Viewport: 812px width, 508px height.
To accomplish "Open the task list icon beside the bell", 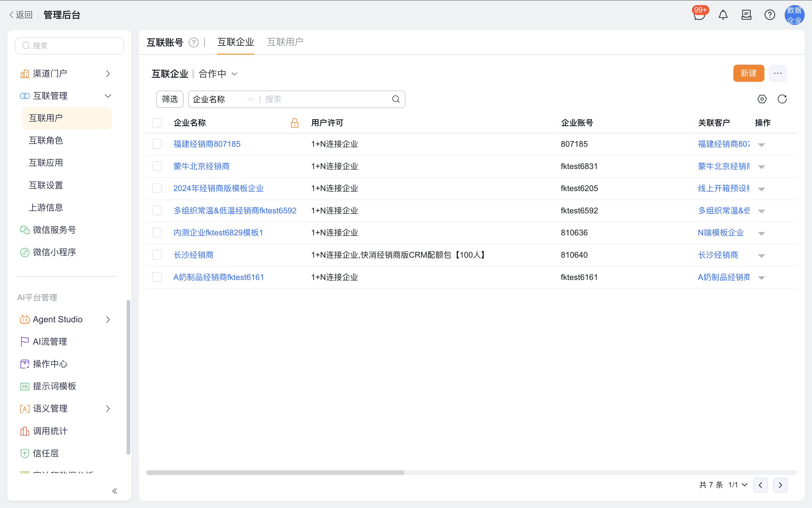I will click(x=746, y=15).
